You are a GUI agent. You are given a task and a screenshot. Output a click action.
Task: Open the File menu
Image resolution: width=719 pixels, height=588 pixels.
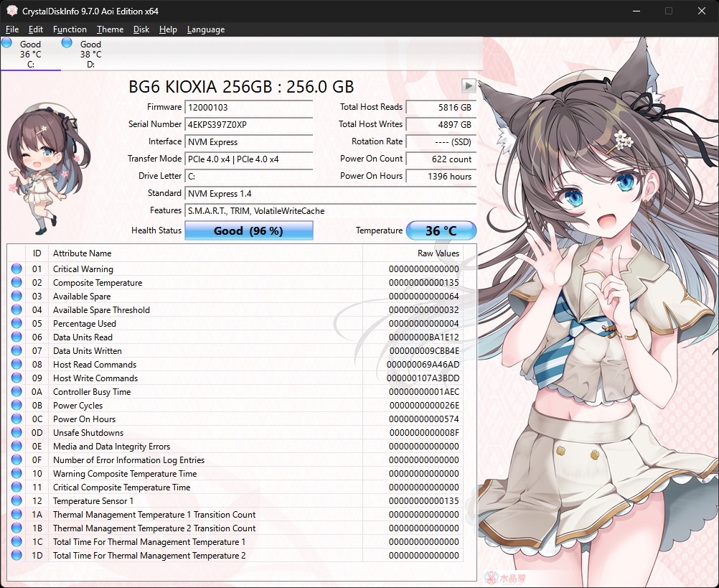[12, 29]
